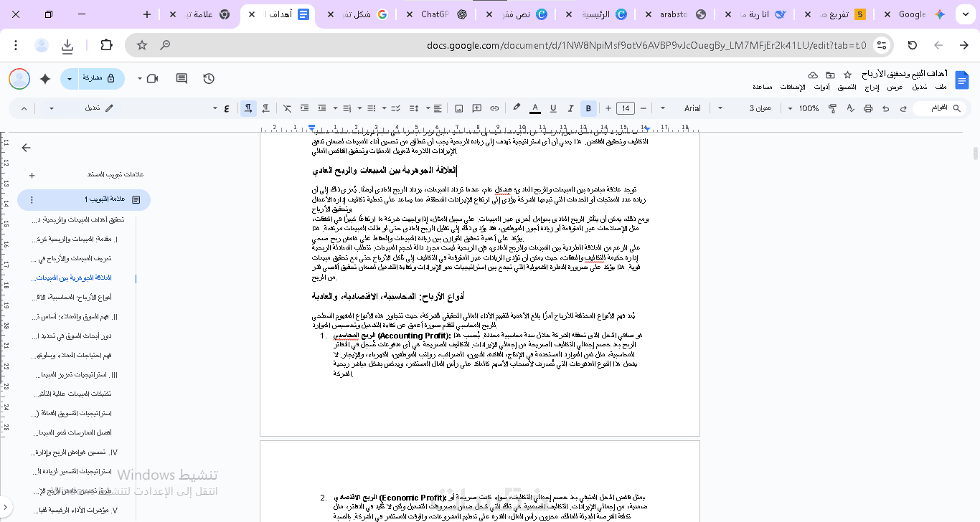
Task: Move document using the folder icon
Action: point(830,75)
